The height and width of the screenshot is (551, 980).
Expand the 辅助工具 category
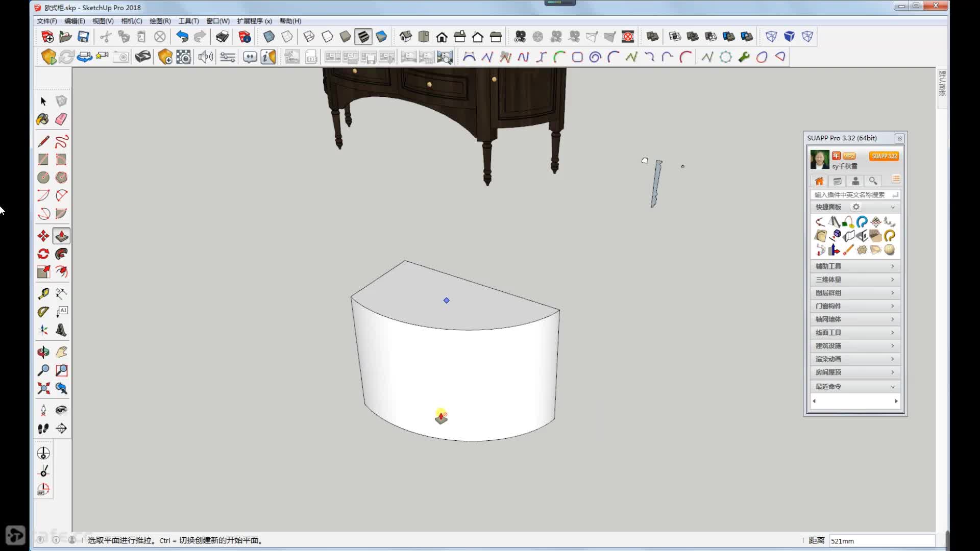[855, 266]
